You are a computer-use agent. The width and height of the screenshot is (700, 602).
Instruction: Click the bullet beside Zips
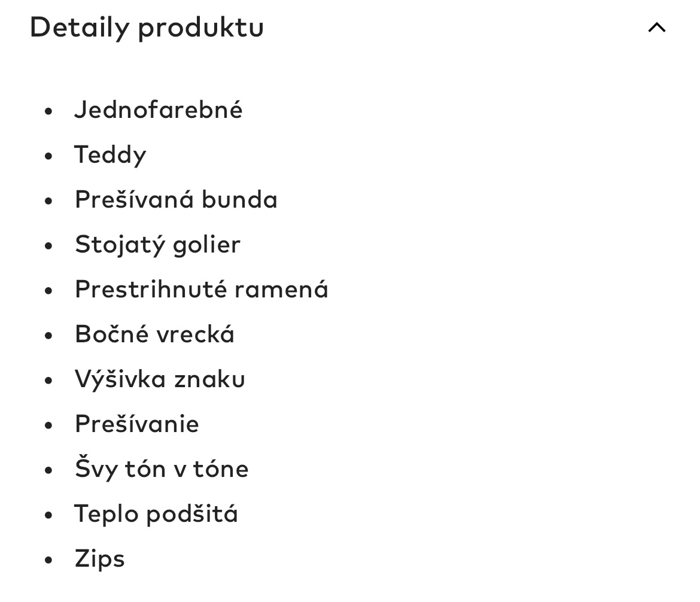point(49,560)
